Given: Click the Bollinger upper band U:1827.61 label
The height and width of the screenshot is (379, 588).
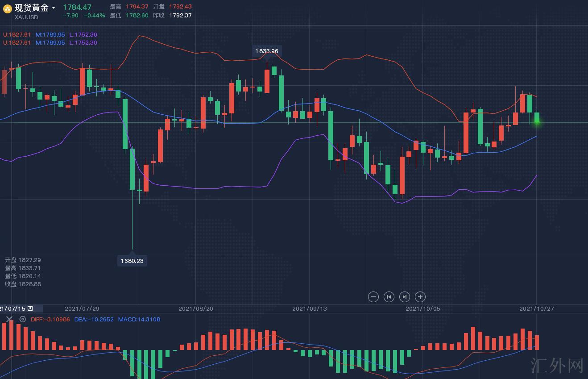Looking at the screenshot, I should click(x=17, y=34).
